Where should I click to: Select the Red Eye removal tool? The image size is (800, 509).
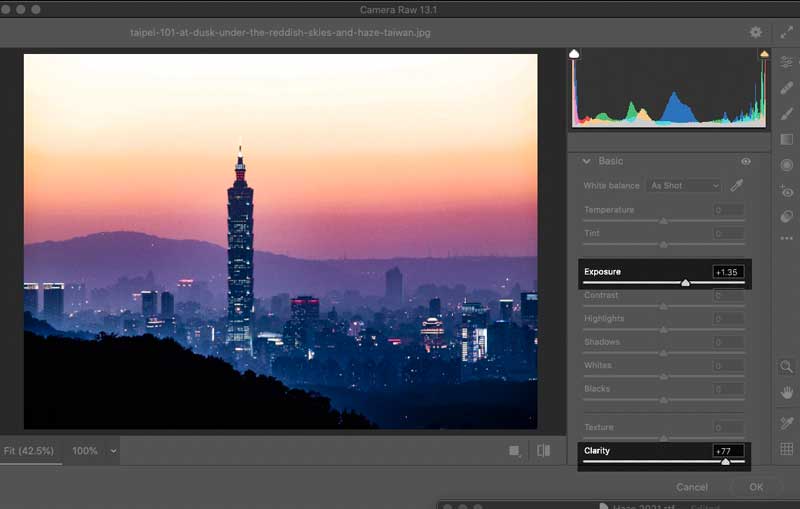[787, 191]
